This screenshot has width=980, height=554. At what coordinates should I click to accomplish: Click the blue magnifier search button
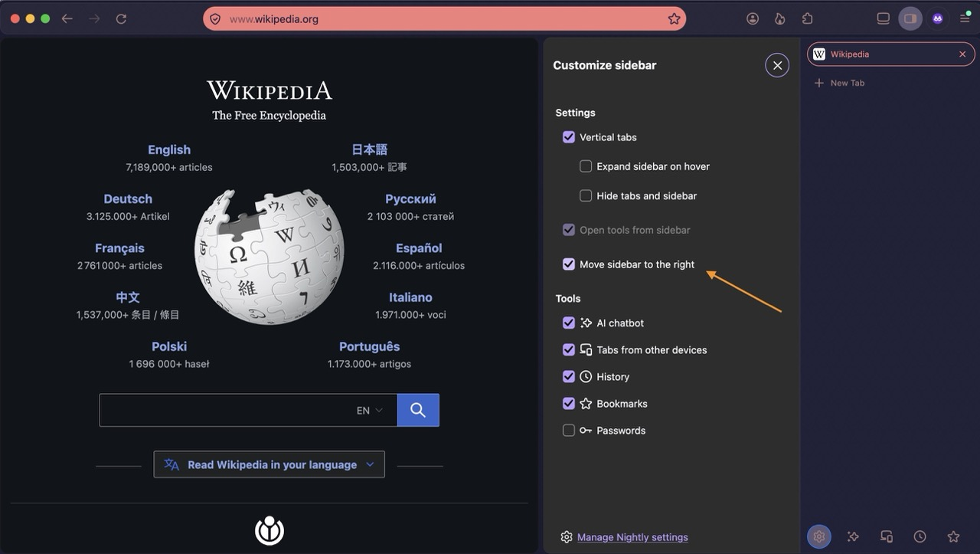click(418, 410)
